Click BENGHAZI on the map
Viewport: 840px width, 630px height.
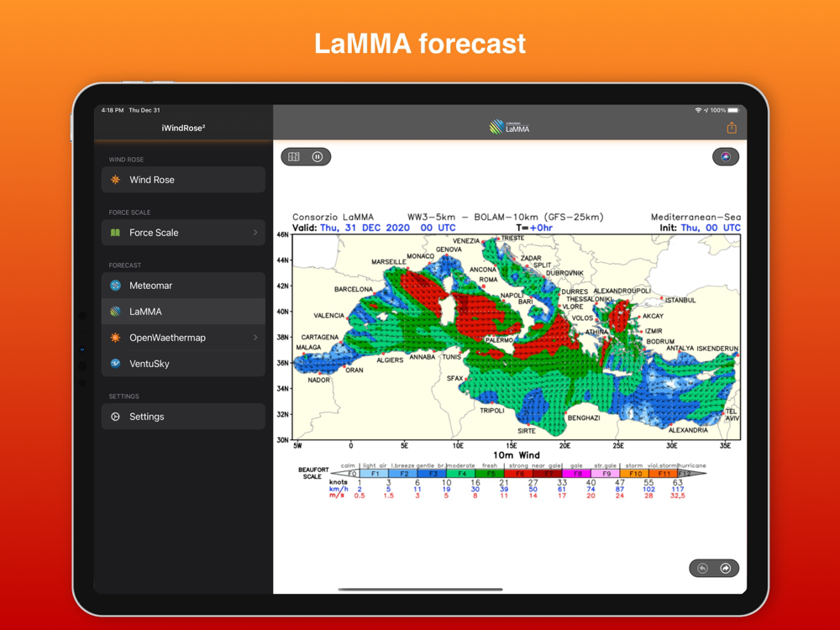(584, 417)
